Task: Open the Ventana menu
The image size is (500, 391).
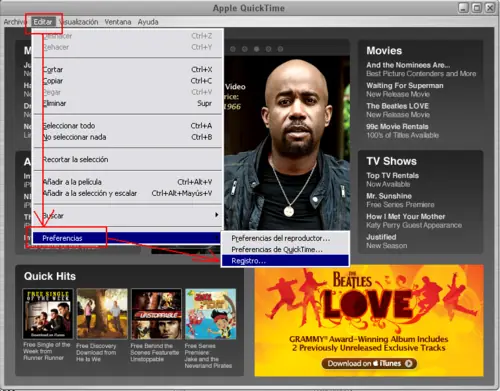Action: [118, 22]
